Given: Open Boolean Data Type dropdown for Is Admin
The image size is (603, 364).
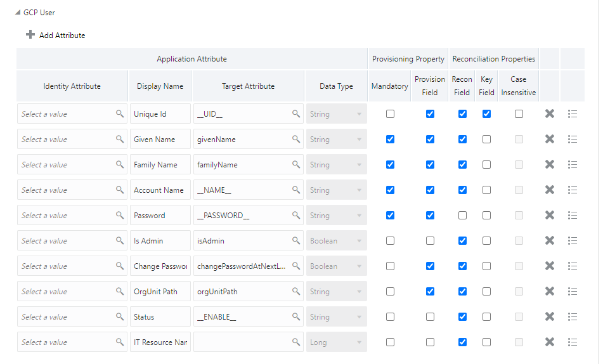Looking at the screenshot, I should (x=337, y=240).
